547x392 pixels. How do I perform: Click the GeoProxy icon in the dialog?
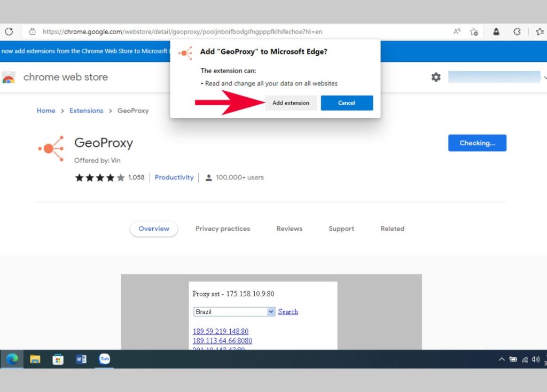click(185, 53)
